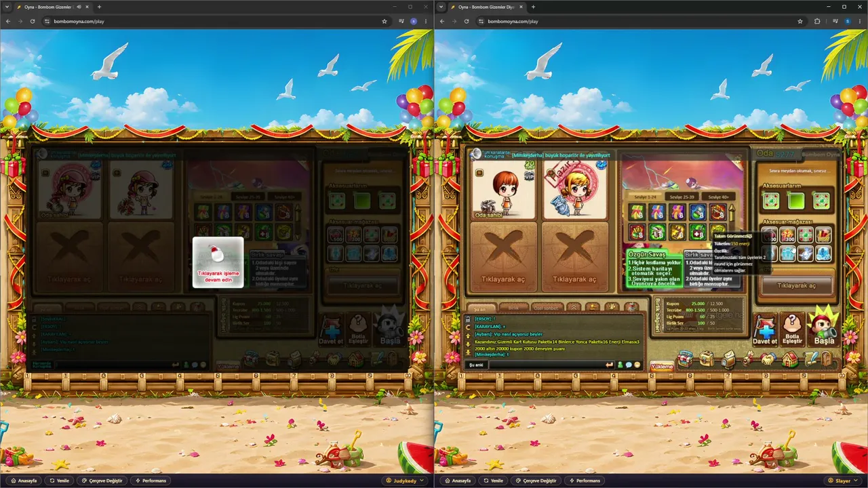The height and width of the screenshot is (488, 868).
Task: Click Tıklayarak aç button under accessory shop, right game
Action: click(x=796, y=285)
